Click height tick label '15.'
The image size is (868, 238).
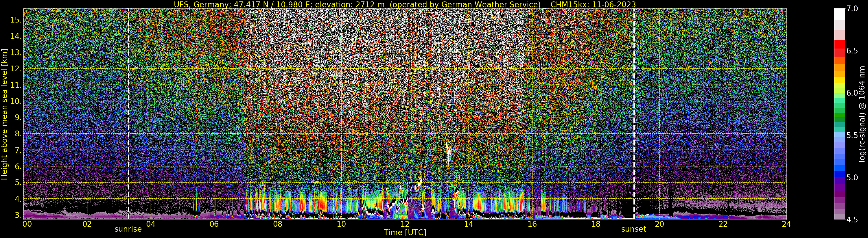coord(16,20)
